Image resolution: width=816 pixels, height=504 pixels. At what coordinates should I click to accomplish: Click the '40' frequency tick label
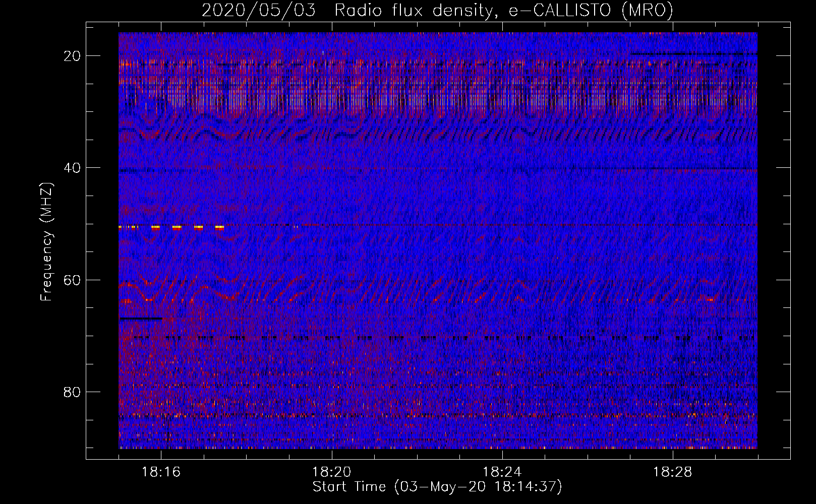[73, 168]
